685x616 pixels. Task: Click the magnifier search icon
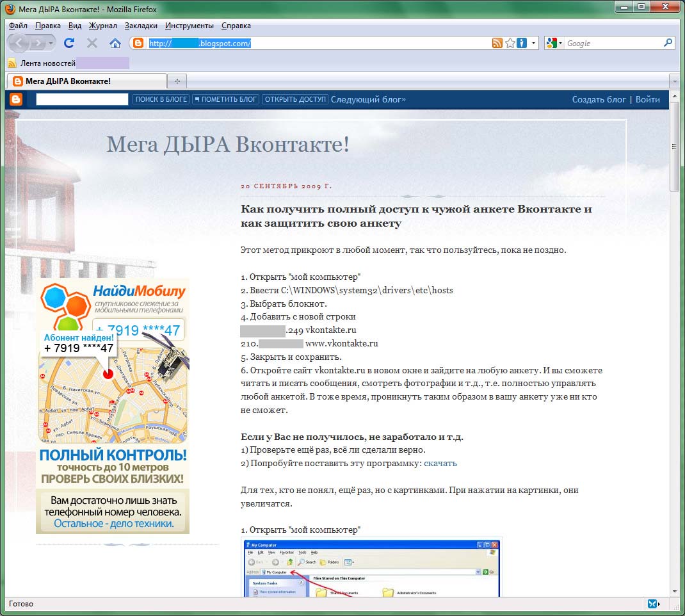[x=668, y=43]
